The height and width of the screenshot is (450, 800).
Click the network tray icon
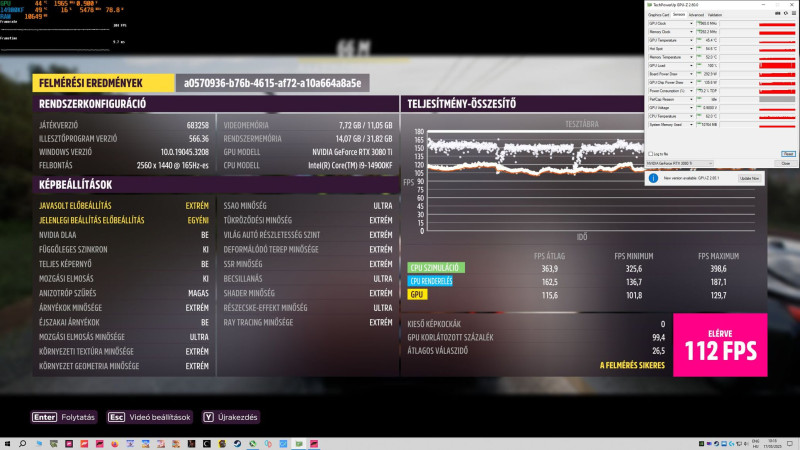tap(739, 444)
